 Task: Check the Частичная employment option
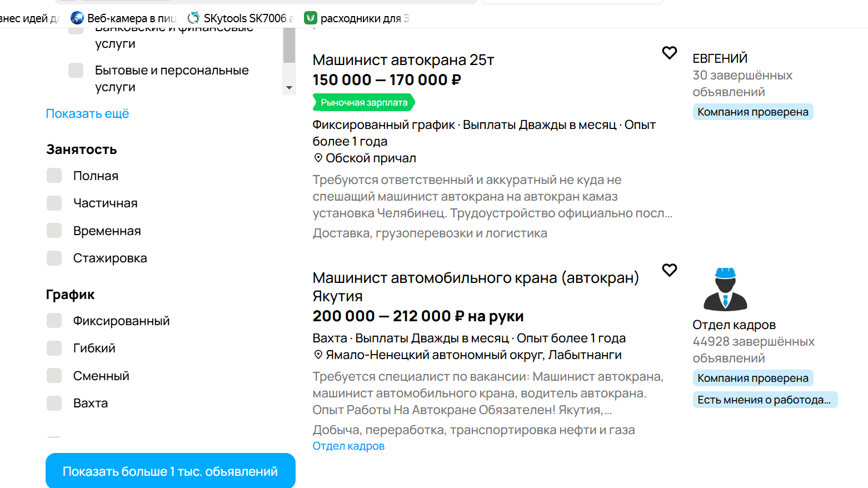point(54,203)
